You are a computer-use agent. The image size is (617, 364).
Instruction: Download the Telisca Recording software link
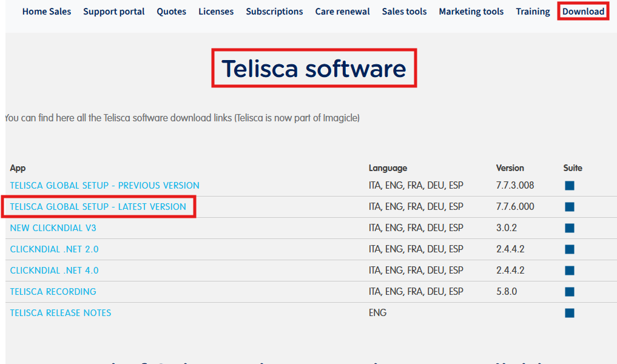[53, 292]
